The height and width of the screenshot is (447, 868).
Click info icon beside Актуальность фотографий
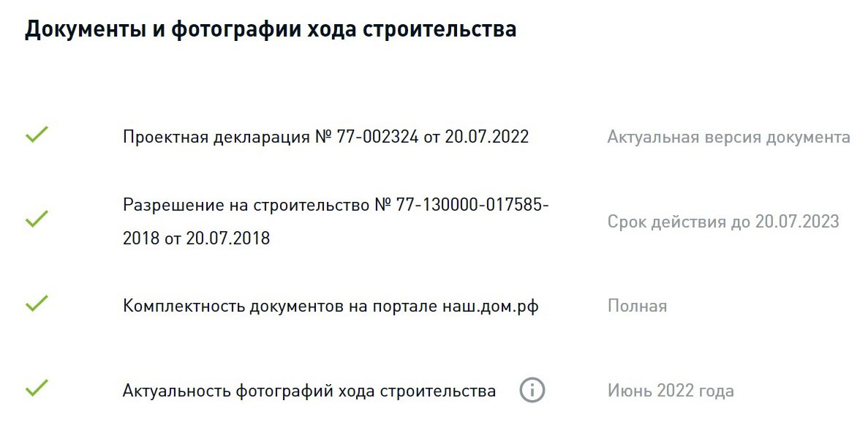[x=532, y=390]
